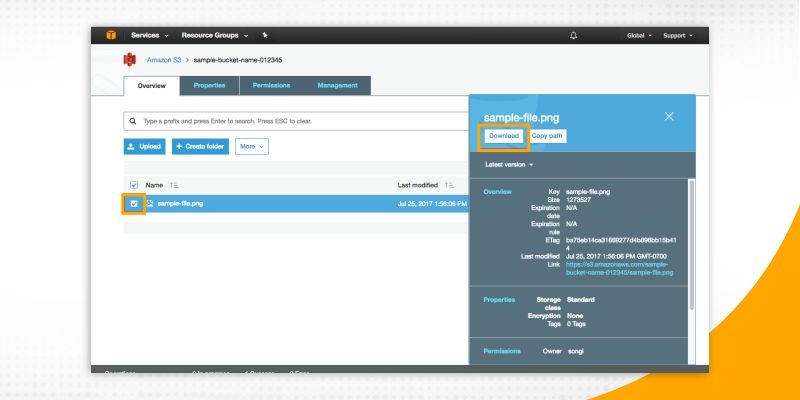Click the pin shortcut icon in navbar

coord(264,35)
